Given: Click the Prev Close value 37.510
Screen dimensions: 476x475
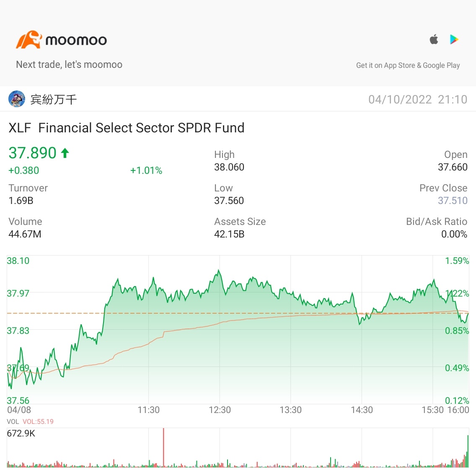Looking at the screenshot, I should pyautogui.click(x=452, y=200).
